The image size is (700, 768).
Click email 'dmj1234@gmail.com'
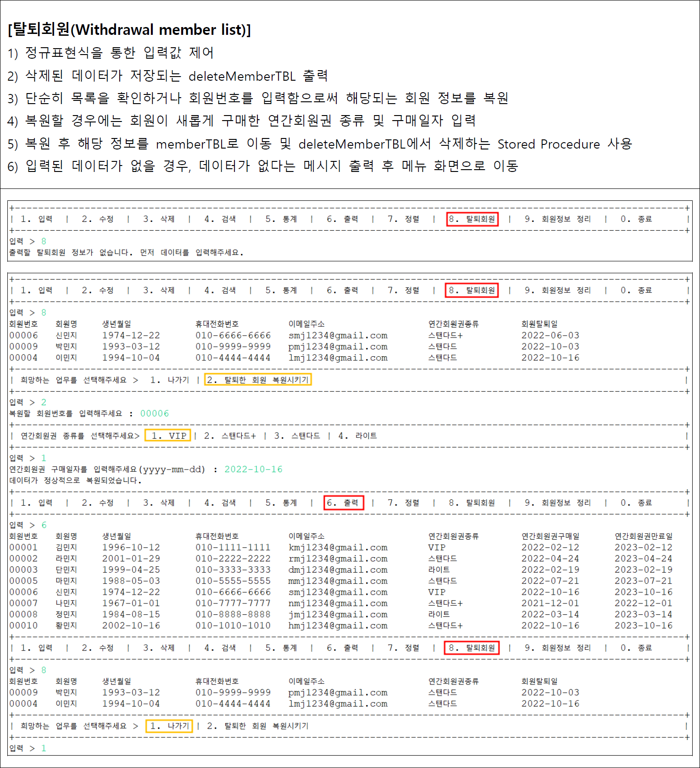pos(338,569)
